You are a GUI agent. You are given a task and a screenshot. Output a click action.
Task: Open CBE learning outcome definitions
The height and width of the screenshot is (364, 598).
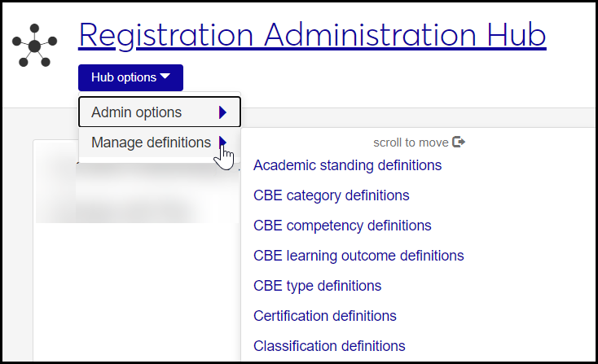(358, 256)
